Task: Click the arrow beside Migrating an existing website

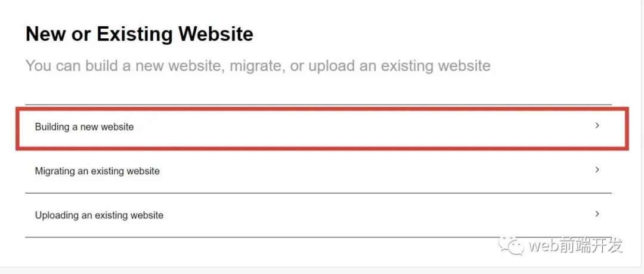Action: pyautogui.click(x=597, y=170)
